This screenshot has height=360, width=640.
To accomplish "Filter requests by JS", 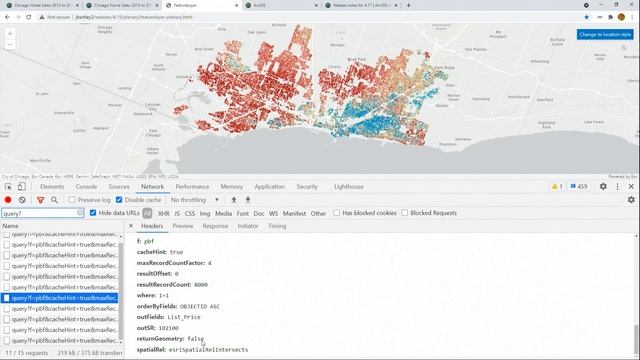I will (177, 213).
